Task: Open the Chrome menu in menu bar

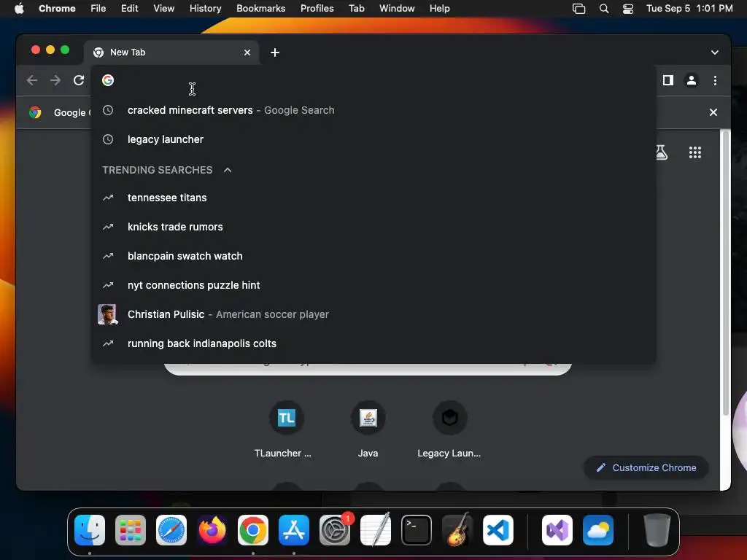Action: click(57, 9)
